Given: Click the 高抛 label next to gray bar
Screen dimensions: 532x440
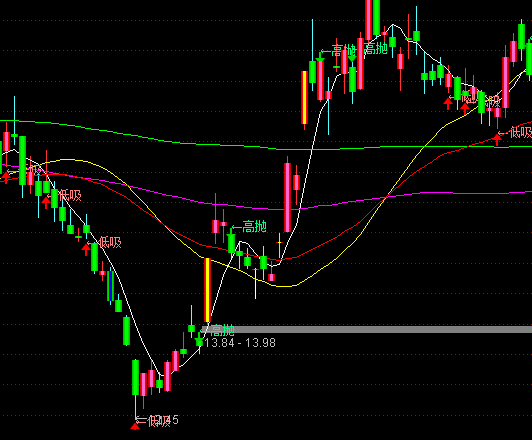Looking at the screenshot, I should tap(222, 330).
